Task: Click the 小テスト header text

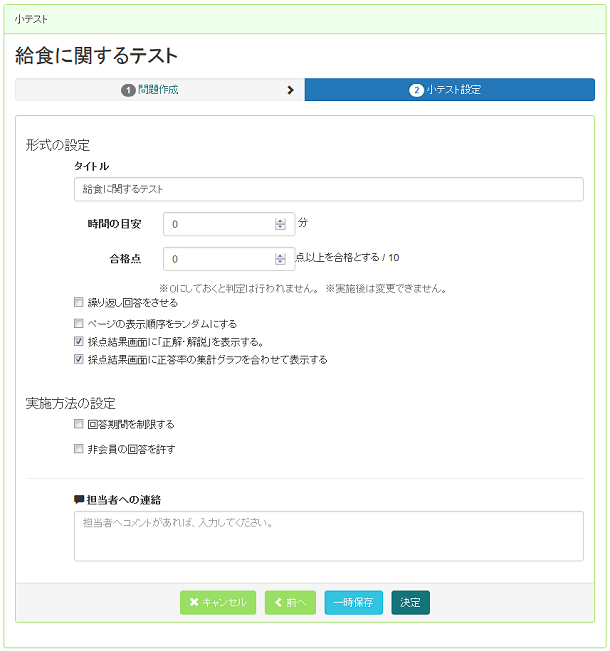Action: coord(31,19)
